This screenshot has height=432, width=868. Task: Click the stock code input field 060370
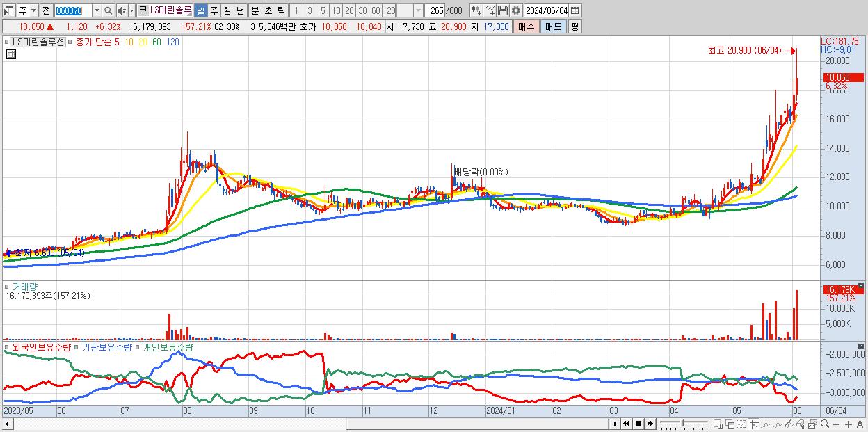(x=72, y=10)
